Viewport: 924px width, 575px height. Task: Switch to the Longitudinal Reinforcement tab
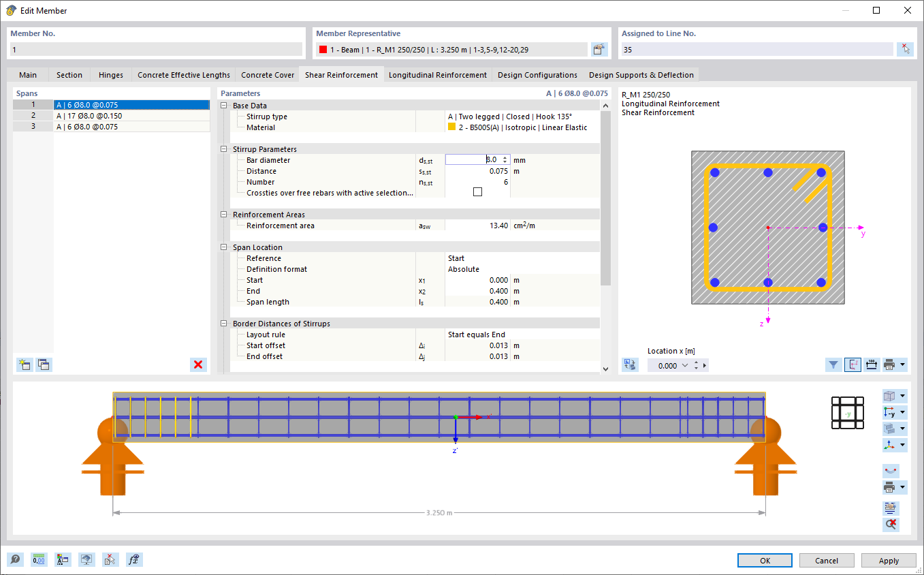click(x=438, y=75)
